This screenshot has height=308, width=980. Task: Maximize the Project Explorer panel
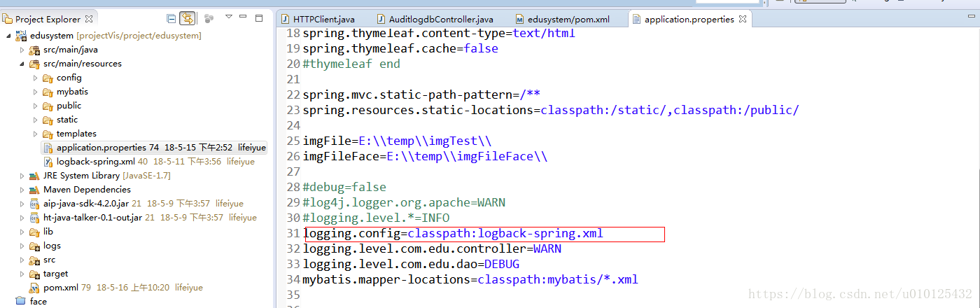coord(259,17)
